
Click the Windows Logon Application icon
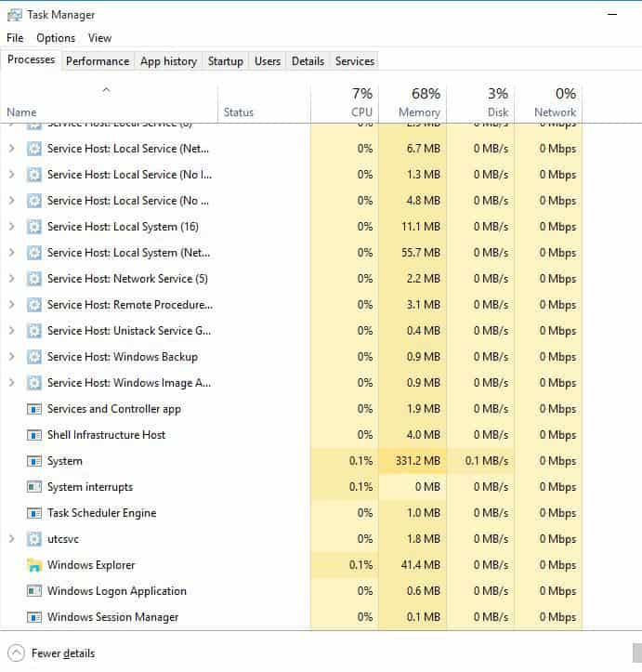coord(33,591)
